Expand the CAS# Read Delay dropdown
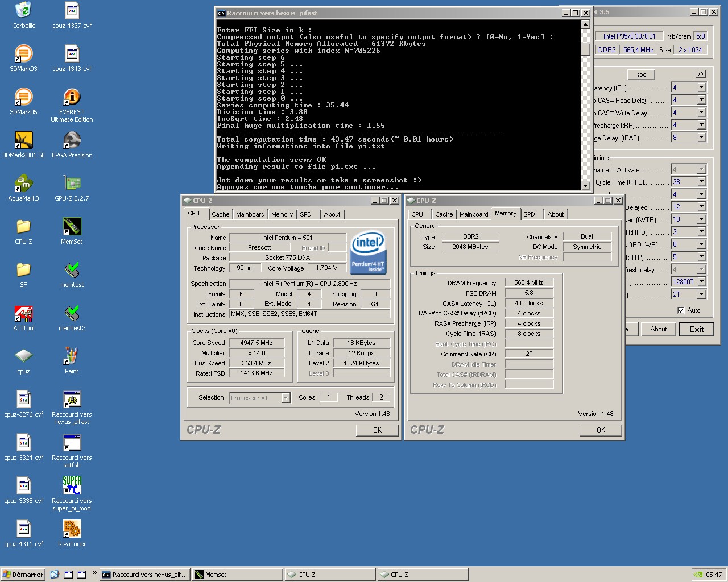The image size is (728, 582). click(701, 100)
